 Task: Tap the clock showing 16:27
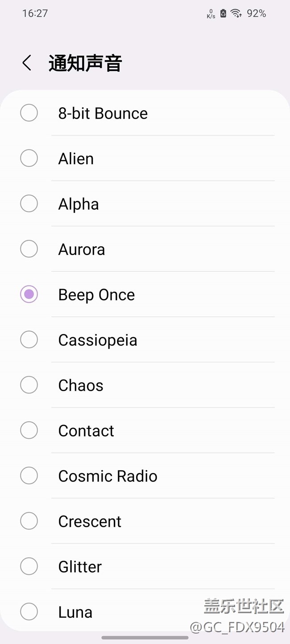click(35, 13)
